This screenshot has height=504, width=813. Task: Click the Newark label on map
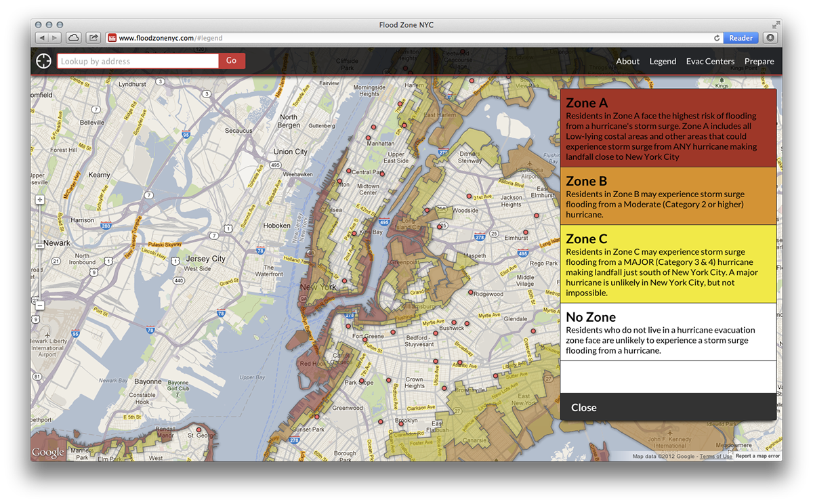(57, 243)
